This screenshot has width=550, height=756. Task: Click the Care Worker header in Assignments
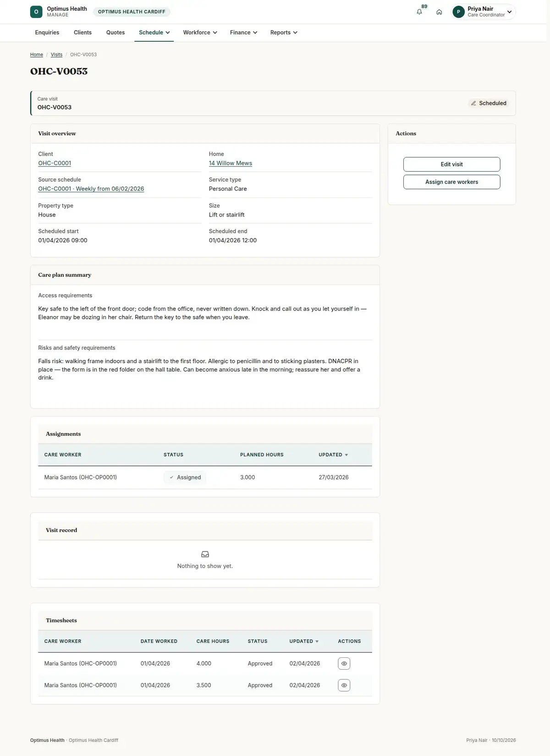tap(63, 455)
